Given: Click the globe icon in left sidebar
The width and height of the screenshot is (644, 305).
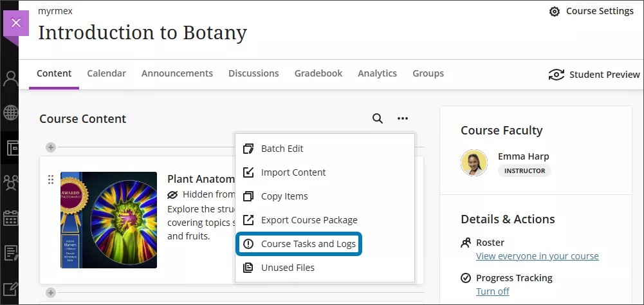Looking at the screenshot, I should tap(11, 113).
